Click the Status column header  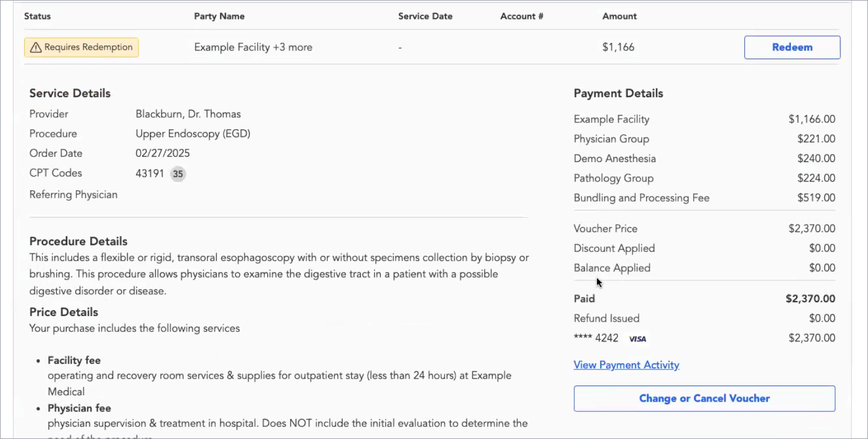click(37, 16)
